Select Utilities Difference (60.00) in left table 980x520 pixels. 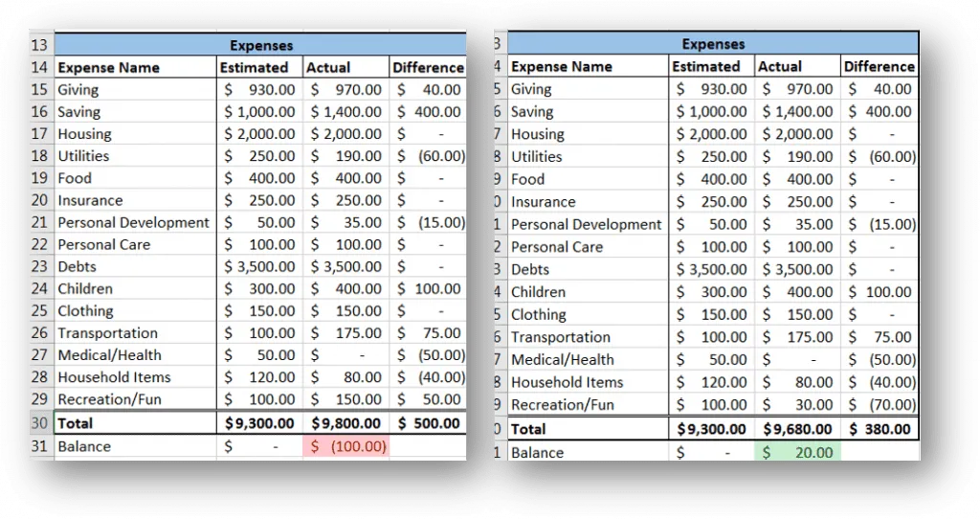click(x=428, y=156)
